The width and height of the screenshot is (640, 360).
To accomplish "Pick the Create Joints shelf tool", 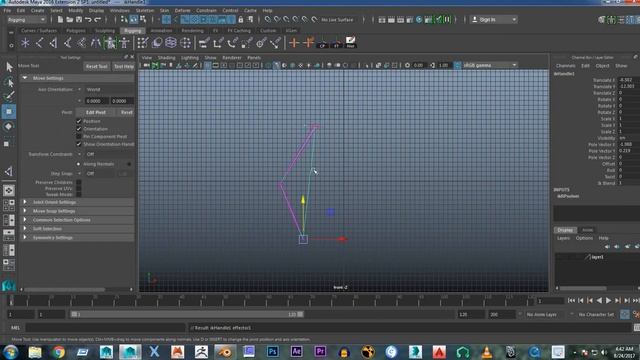I will (x=40, y=42).
